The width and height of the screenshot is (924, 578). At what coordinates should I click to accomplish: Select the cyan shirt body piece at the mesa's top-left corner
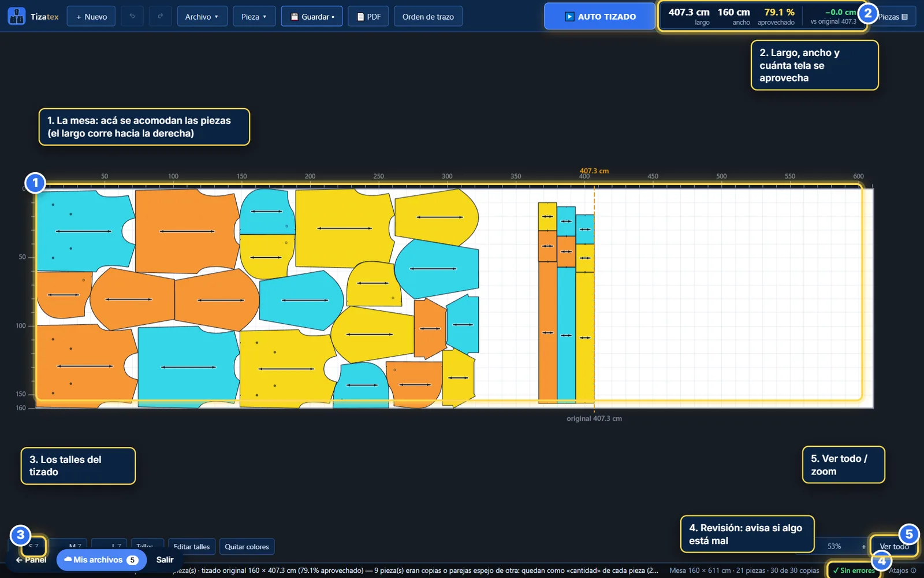click(x=84, y=231)
